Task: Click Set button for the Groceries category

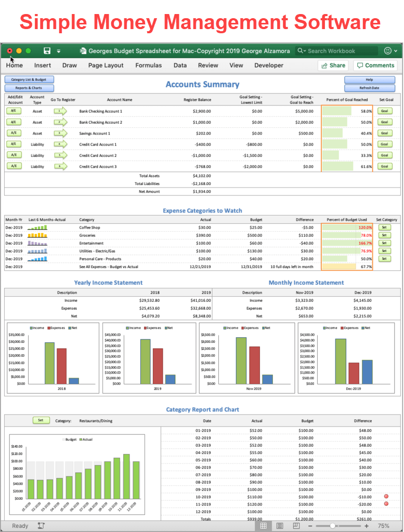Action: tap(384, 235)
